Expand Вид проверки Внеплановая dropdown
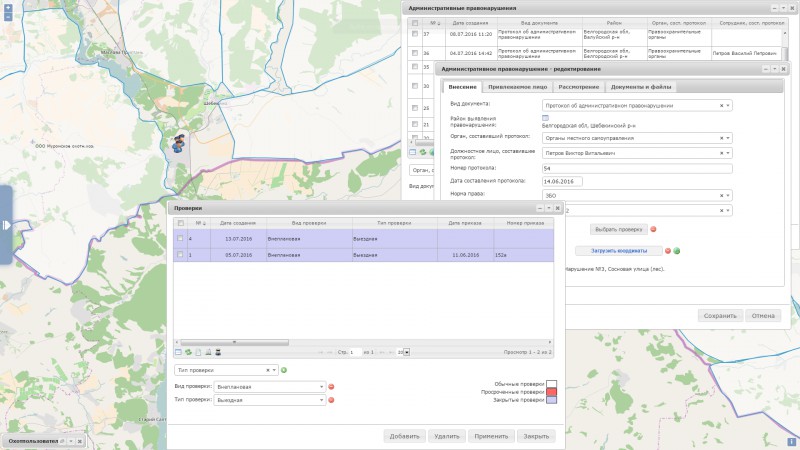 [x=322, y=386]
